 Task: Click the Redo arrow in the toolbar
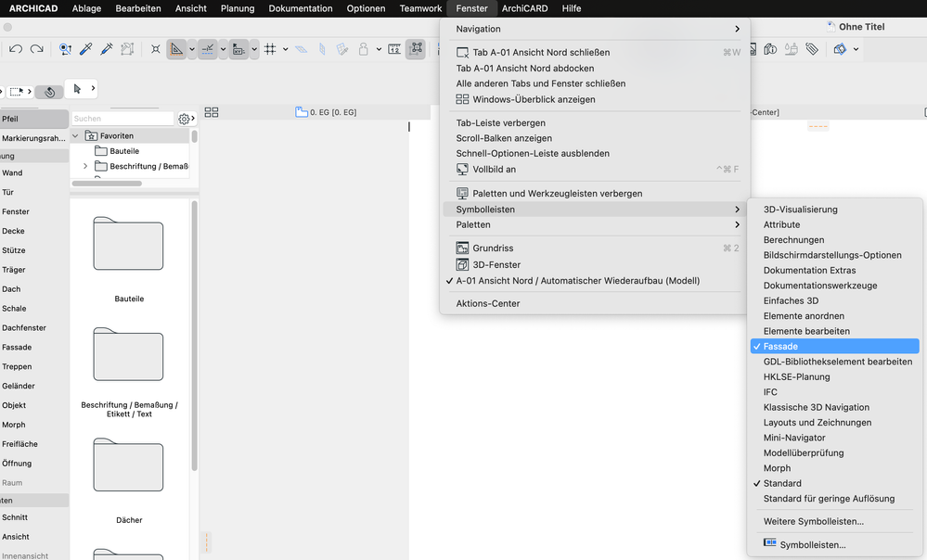37,49
